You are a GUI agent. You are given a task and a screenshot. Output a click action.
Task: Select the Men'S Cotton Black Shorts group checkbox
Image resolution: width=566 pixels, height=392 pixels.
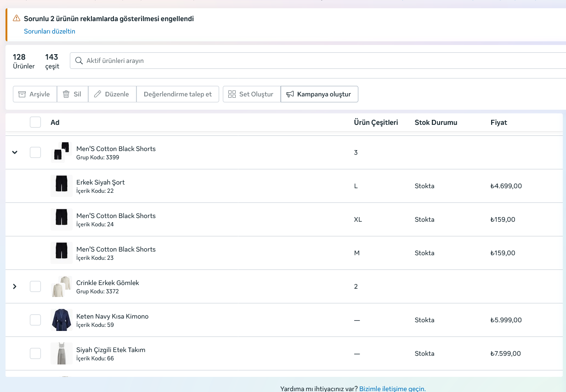pos(35,152)
